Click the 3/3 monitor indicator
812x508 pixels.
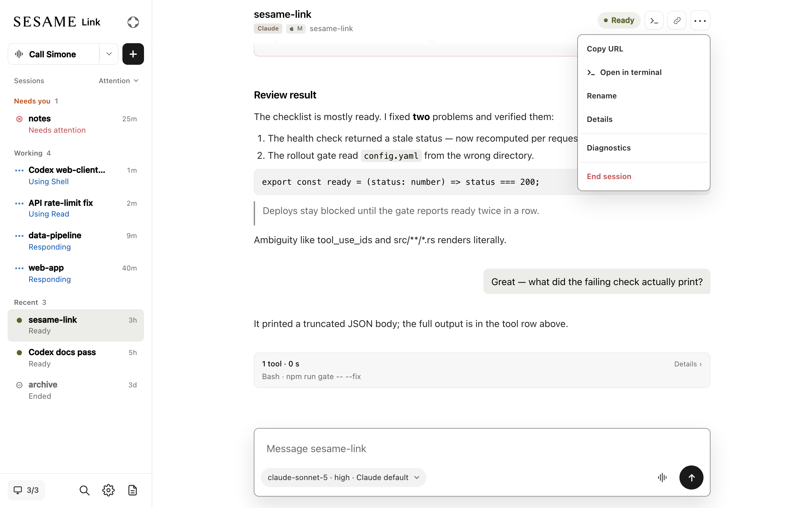click(x=26, y=490)
